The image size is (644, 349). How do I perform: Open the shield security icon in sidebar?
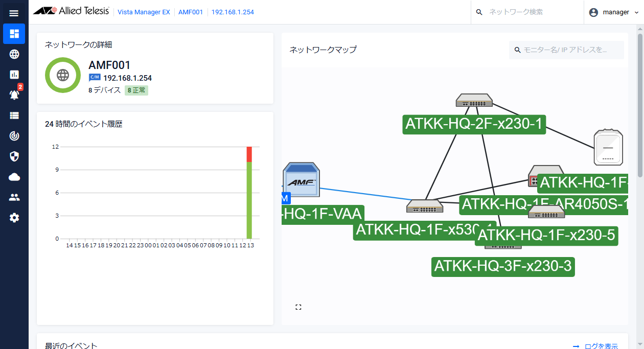coord(14,156)
